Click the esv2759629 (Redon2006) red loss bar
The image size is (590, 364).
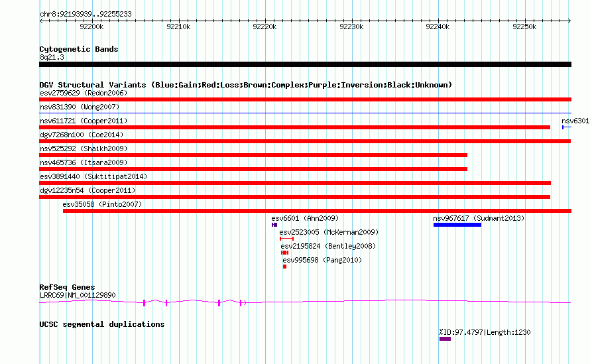(305, 99)
